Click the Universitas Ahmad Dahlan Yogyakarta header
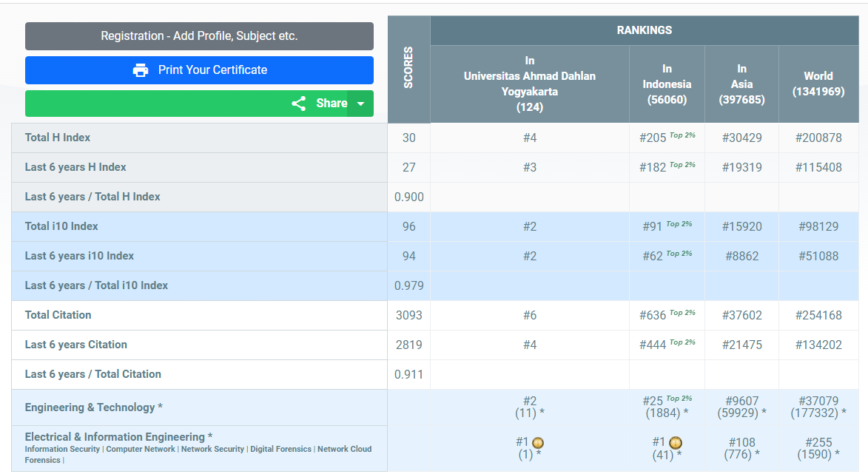This screenshot has width=868, height=474. pyautogui.click(x=529, y=84)
